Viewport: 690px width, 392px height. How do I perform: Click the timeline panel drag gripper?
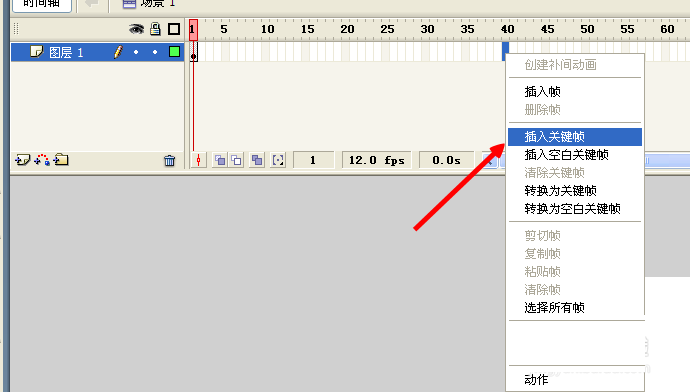(x=16, y=29)
